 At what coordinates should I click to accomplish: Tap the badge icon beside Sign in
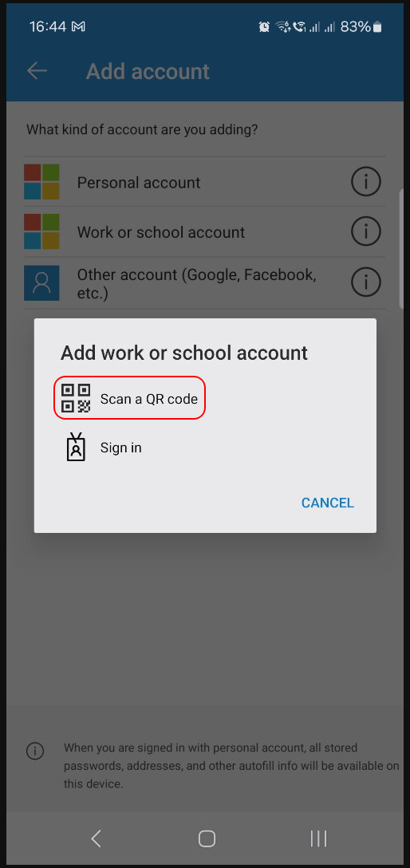click(76, 447)
